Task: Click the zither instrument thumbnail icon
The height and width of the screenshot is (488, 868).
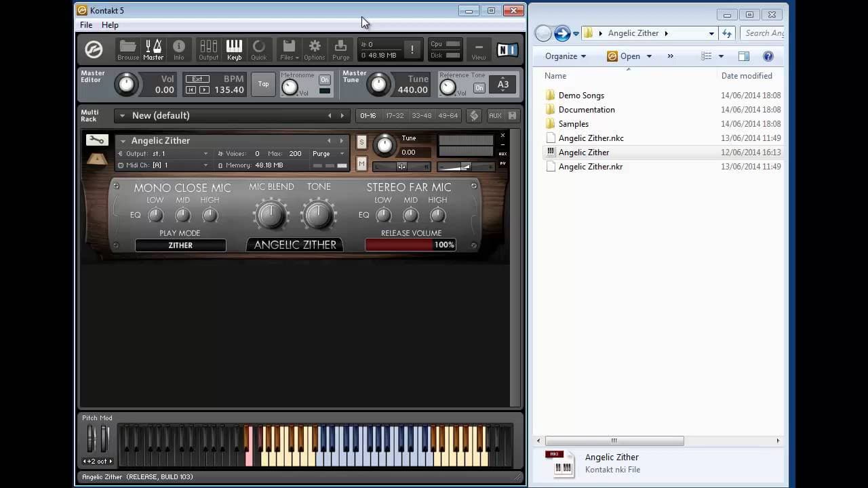Action: (x=96, y=159)
